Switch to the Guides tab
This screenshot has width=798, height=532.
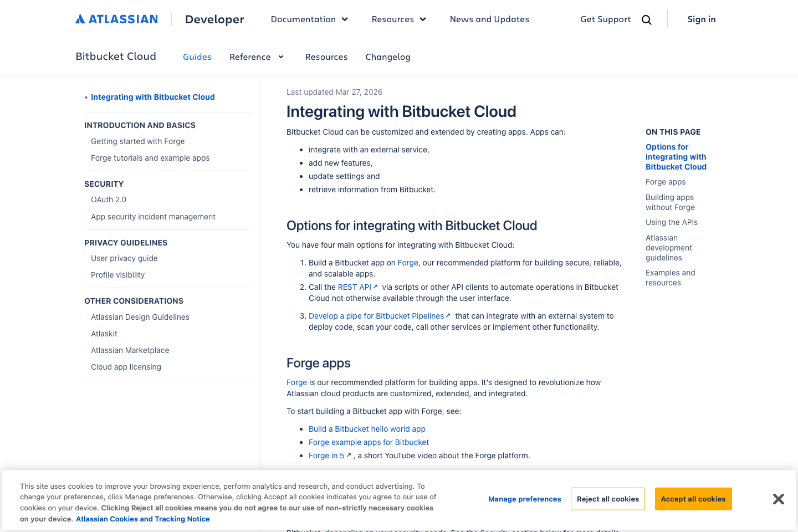coord(197,57)
